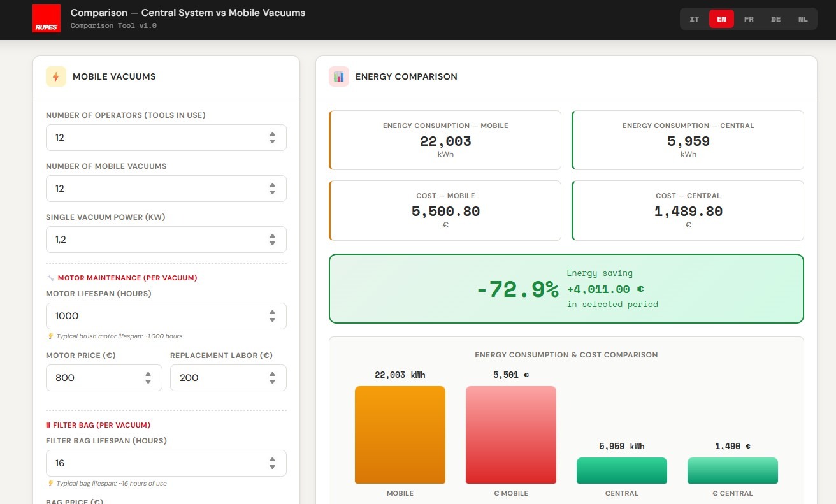Choose NL language tab
This screenshot has height=504, width=836.
click(803, 19)
